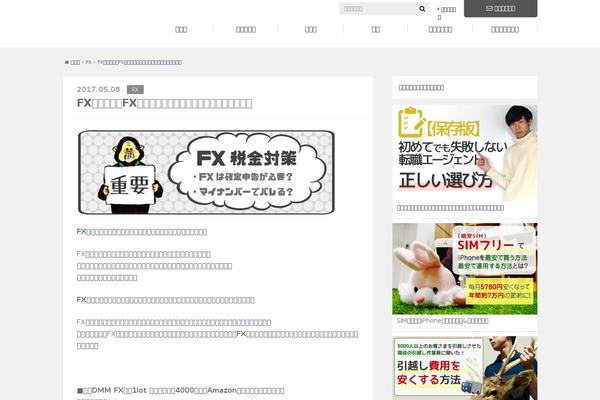The image size is (600, 400).
Task: Open the leftmost top navigation menu item
Action: (x=181, y=29)
